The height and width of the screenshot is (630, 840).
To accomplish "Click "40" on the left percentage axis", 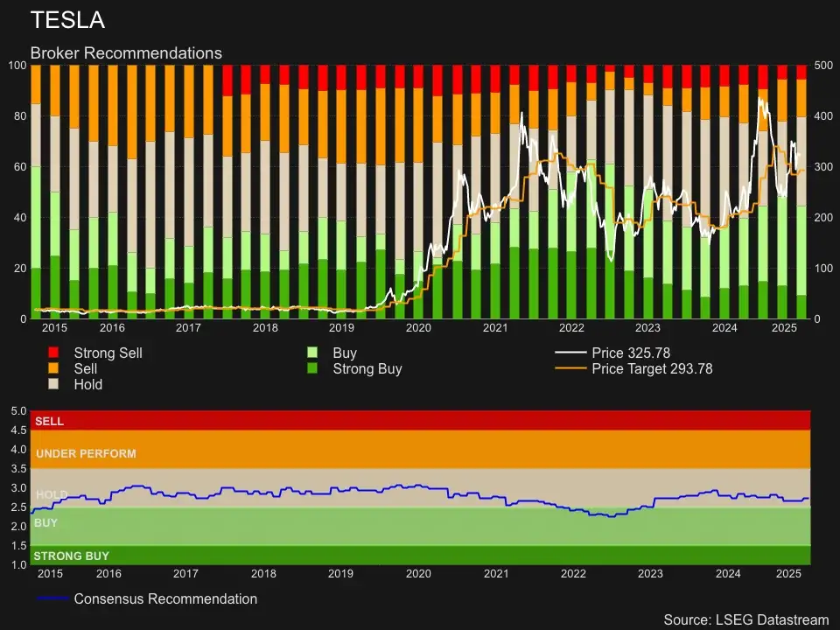I will 20,218.
